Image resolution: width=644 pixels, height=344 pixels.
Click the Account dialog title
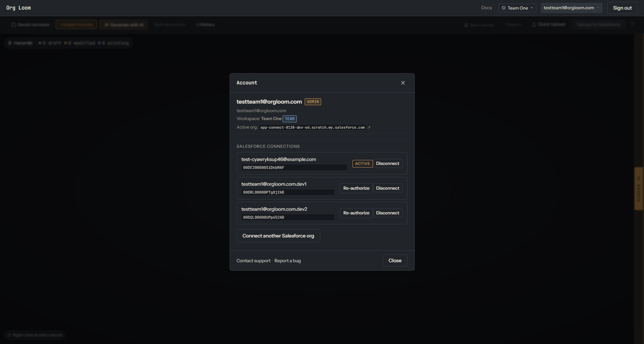(247, 83)
